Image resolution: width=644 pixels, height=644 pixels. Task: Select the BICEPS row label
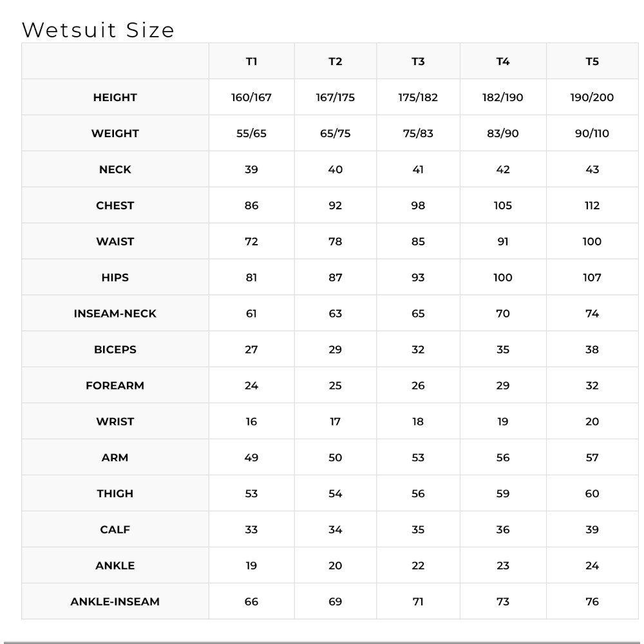(115, 350)
